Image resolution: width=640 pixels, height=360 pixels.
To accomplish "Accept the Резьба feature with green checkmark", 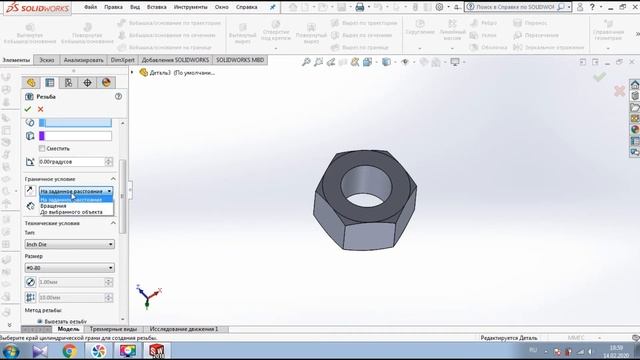I will (x=28, y=109).
